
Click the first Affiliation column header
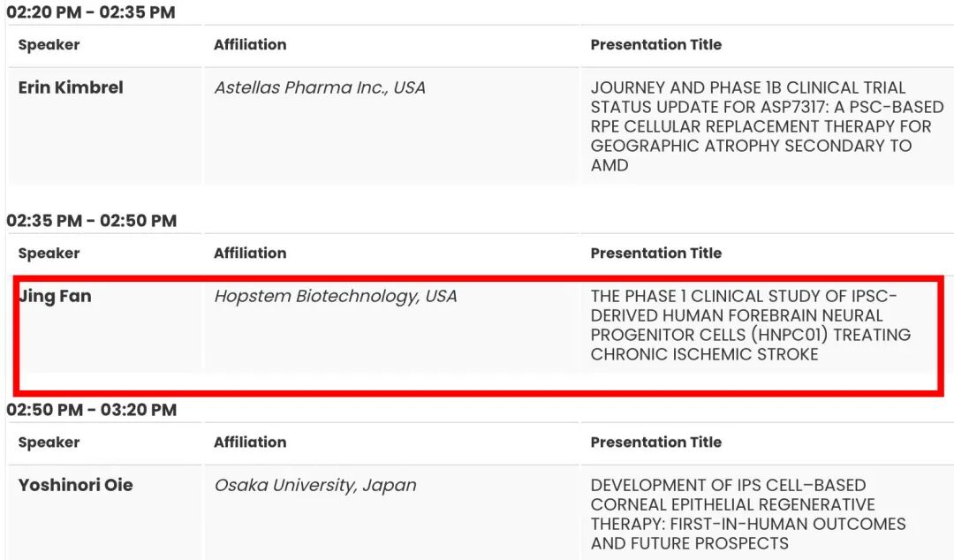click(x=250, y=44)
